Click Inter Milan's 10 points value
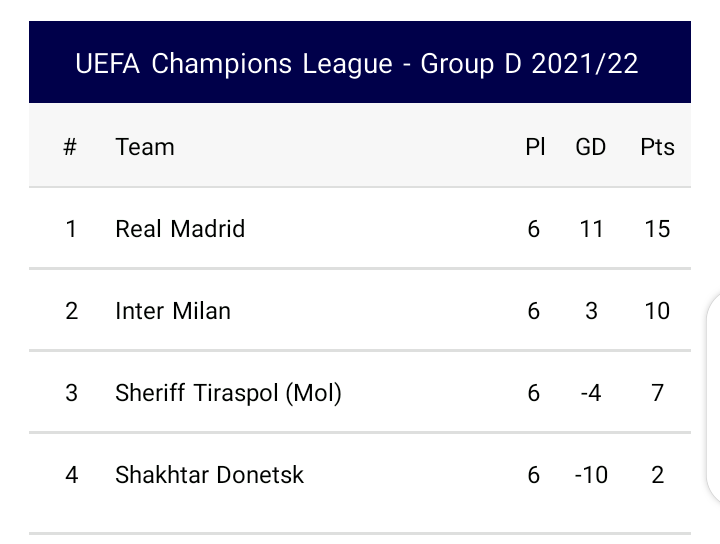 coord(657,311)
